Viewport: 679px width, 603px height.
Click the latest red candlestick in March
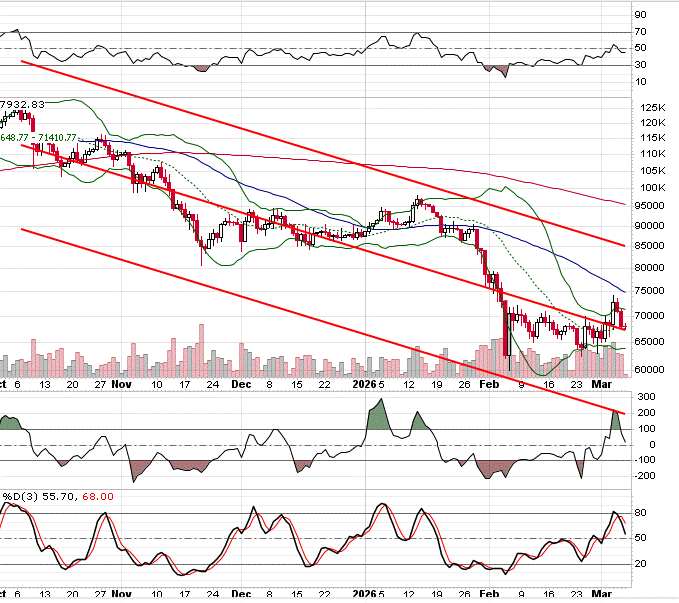[x=622, y=319]
